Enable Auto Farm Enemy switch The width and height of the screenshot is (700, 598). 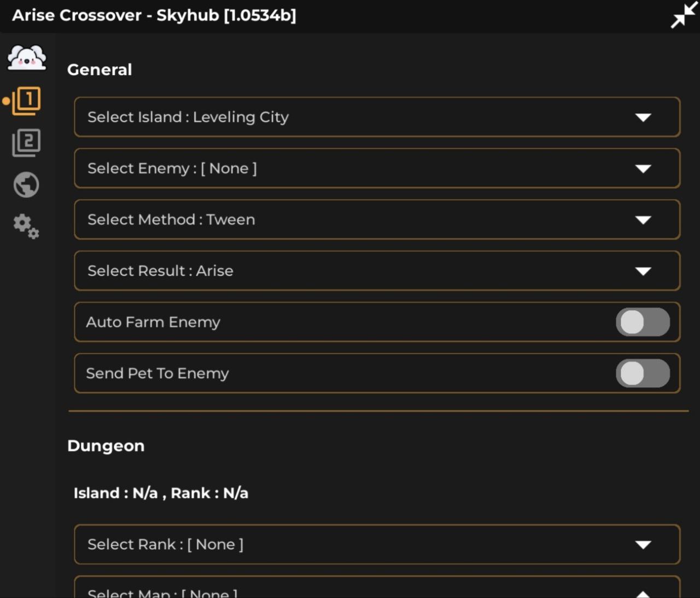coord(643,322)
